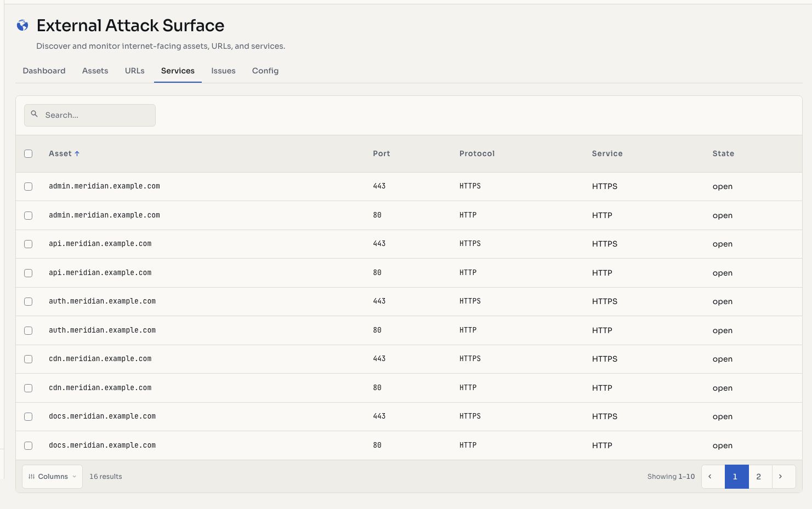Sort by the State column header
Image resolution: width=812 pixels, height=509 pixels.
(723, 153)
